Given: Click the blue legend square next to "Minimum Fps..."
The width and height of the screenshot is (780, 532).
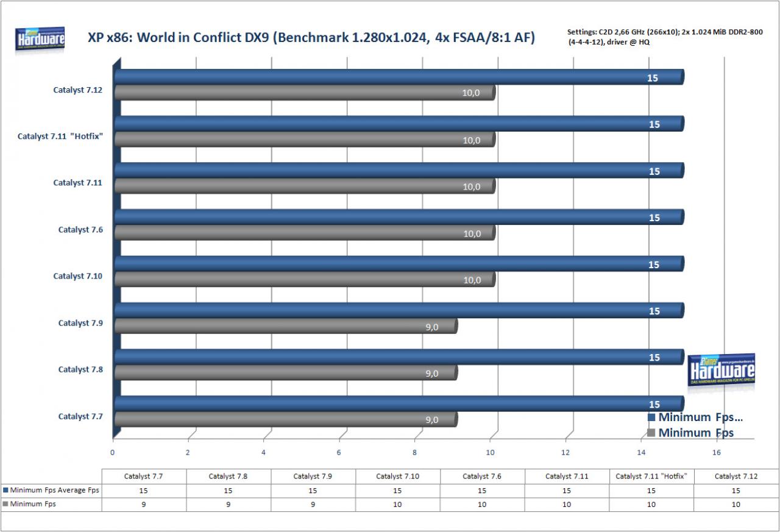Looking at the screenshot, I should 651,417.
